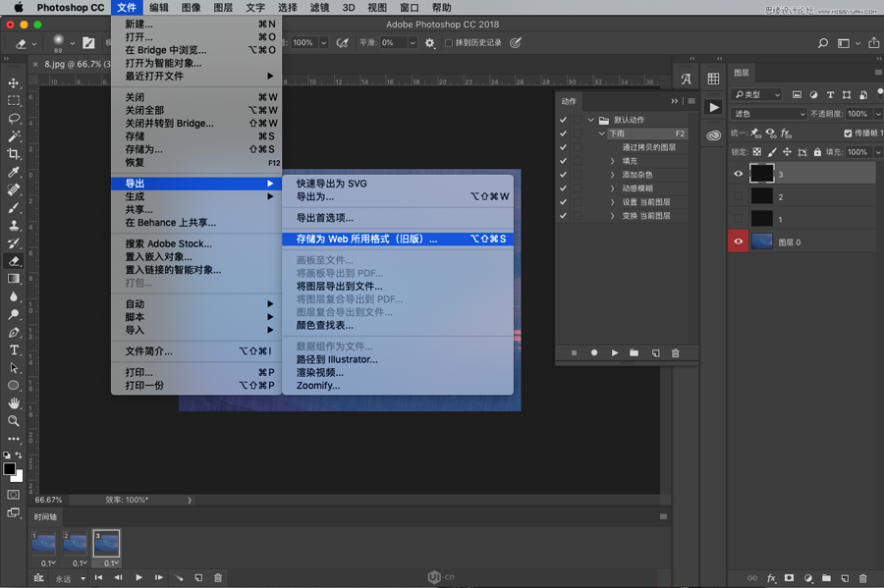Click the Clone Stamp tool
The height and width of the screenshot is (588, 884).
click(x=14, y=226)
